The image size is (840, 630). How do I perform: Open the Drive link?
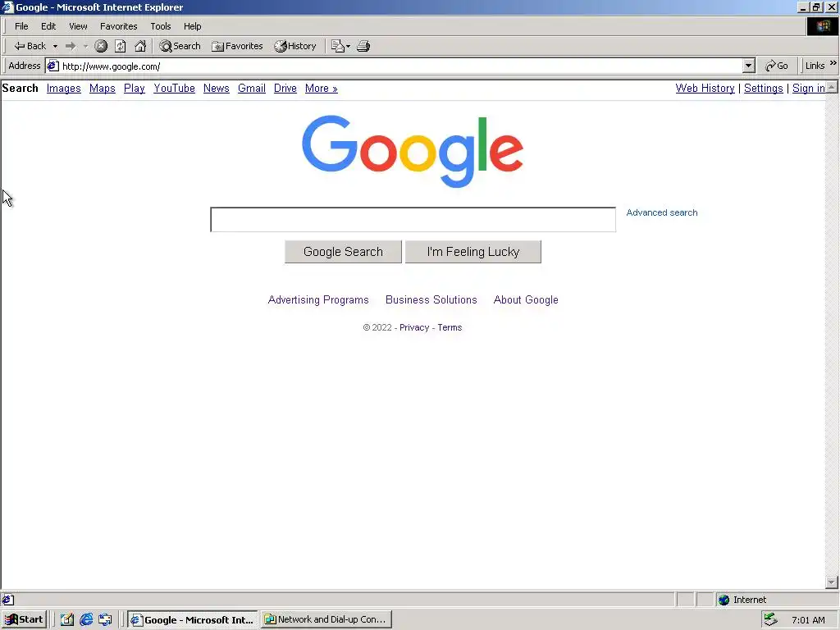[x=285, y=89]
